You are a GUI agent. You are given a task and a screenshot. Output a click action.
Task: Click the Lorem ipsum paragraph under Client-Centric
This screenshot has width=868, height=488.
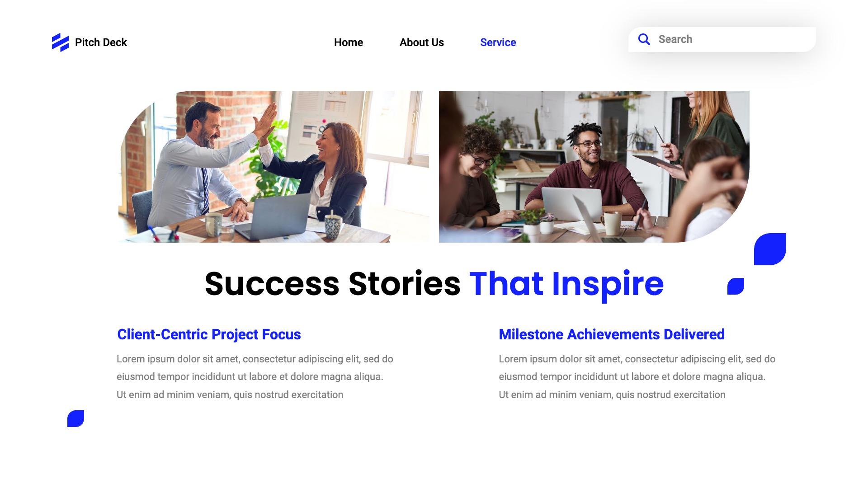[x=255, y=377]
